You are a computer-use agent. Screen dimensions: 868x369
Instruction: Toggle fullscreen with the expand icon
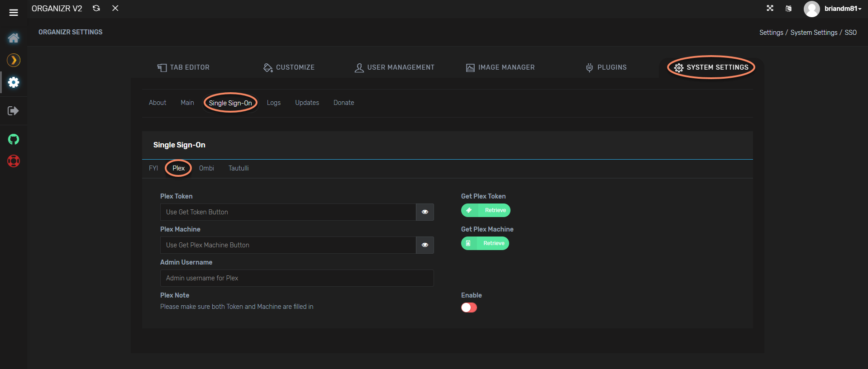coord(770,8)
